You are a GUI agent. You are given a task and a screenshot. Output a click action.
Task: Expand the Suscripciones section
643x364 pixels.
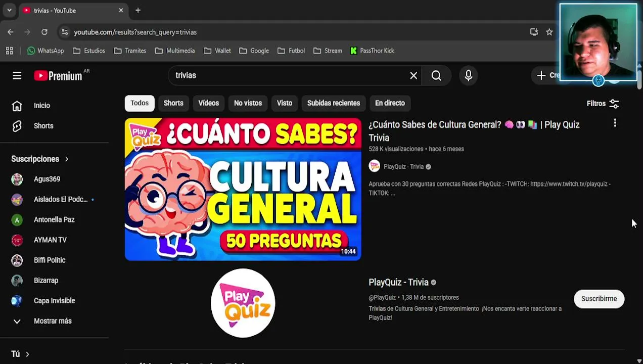[40, 159]
